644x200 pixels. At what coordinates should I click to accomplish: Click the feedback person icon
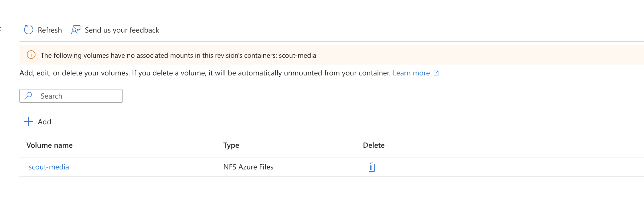[x=76, y=30]
